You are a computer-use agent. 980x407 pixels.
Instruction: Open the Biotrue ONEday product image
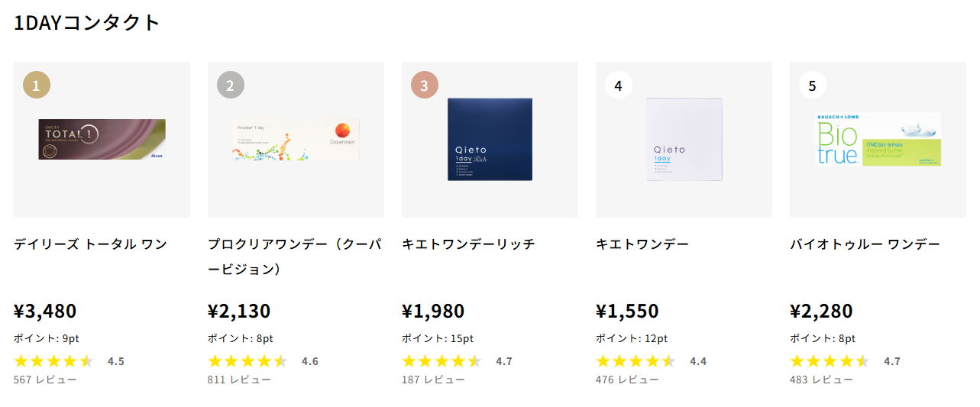coord(878,139)
